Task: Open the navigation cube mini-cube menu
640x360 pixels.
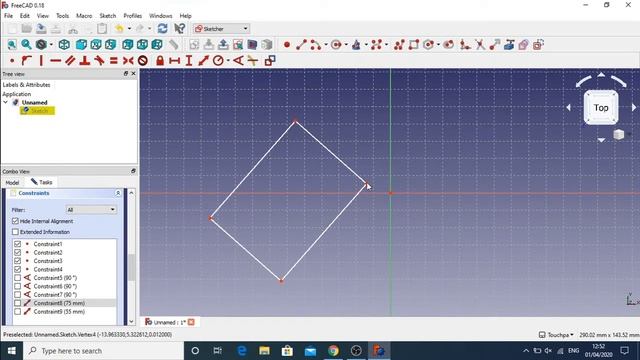Action: click(619, 134)
